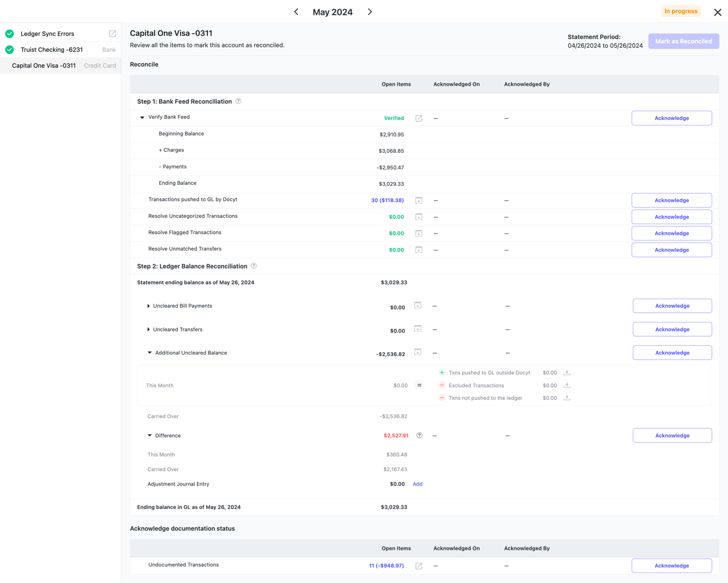Open 30 ($118.38) transactions link

[387, 200]
